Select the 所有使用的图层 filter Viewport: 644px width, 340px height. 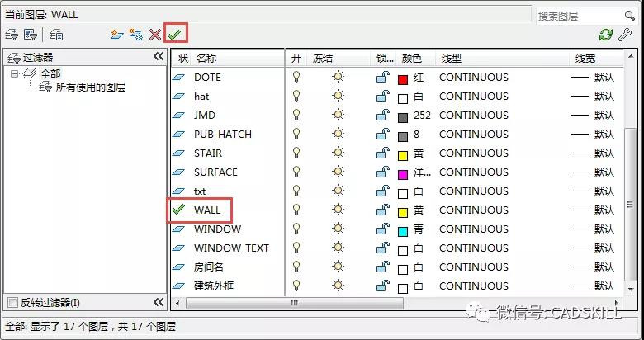pyautogui.click(x=90, y=87)
